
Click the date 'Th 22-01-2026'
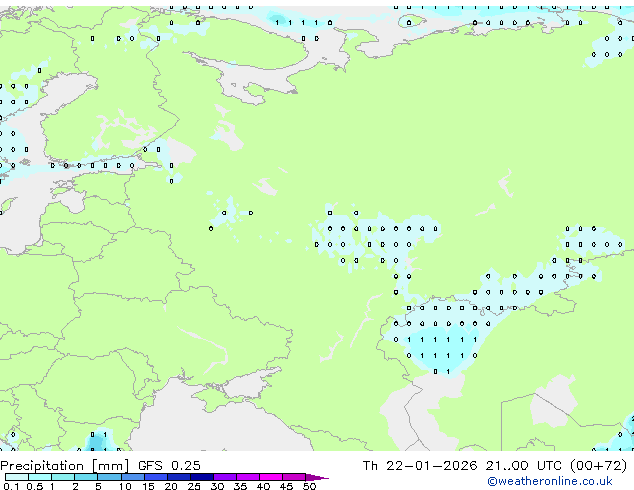(420, 466)
